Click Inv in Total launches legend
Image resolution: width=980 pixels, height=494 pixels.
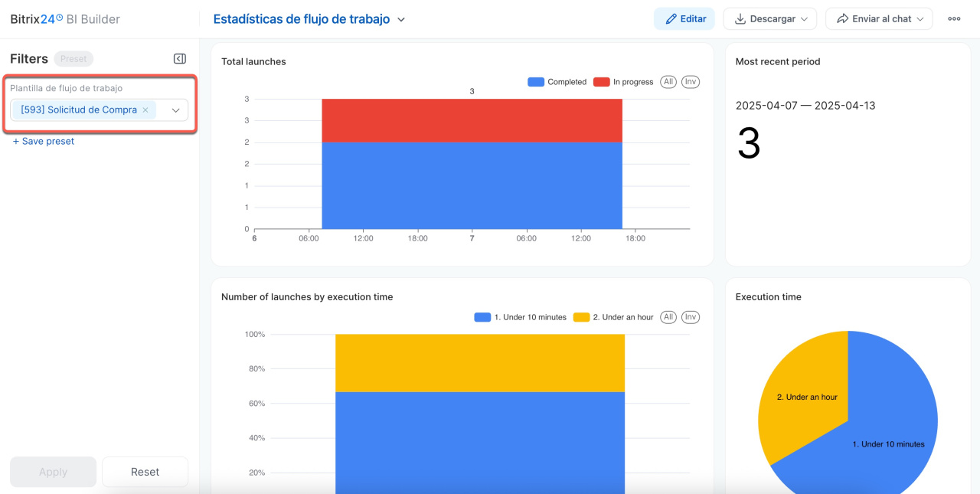coord(691,82)
